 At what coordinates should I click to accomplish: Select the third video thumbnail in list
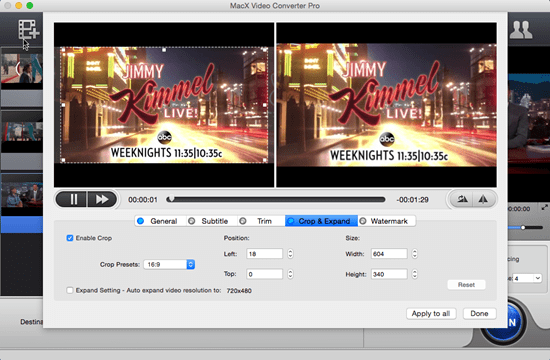pyautogui.click(x=22, y=195)
